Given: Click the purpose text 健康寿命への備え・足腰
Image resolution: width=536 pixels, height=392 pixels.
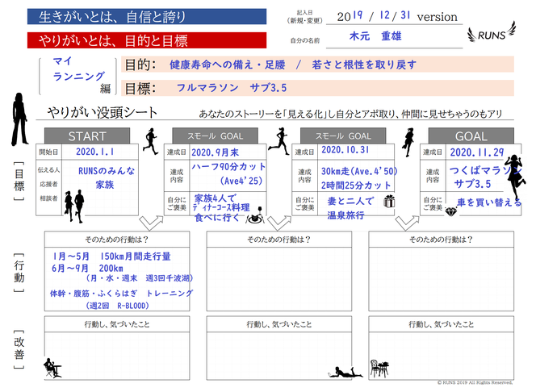Looking at the screenshot, I should click(x=228, y=65).
